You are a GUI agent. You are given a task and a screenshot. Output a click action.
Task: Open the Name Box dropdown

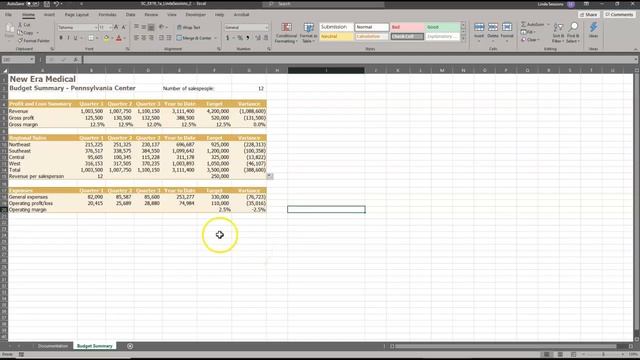(x=31, y=60)
